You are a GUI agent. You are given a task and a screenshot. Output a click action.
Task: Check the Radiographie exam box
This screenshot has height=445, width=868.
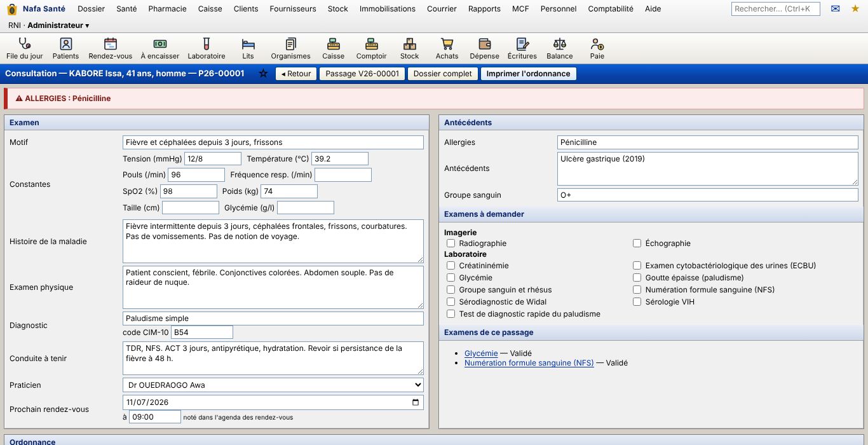[451, 243]
